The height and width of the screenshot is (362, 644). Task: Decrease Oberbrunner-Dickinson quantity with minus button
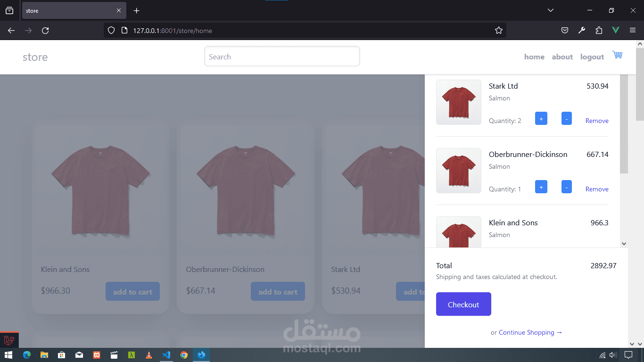(567, 187)
